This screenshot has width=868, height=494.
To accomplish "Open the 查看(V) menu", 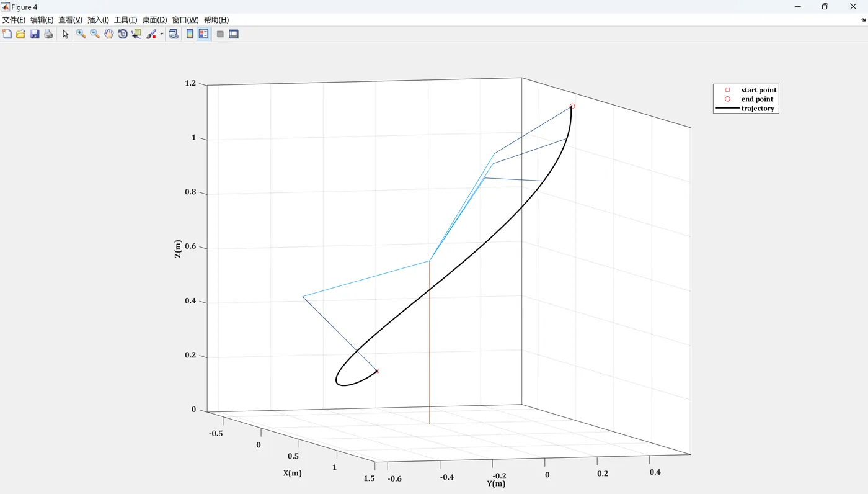I will pyautogui.click(x=70, y=20).
